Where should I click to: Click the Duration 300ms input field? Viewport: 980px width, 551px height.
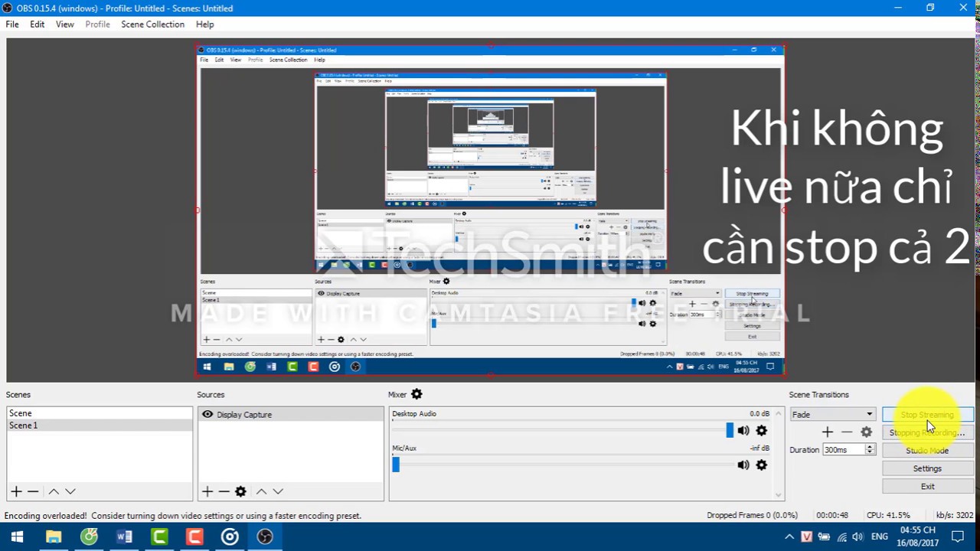pyautogui.click(x=843, y=450)
